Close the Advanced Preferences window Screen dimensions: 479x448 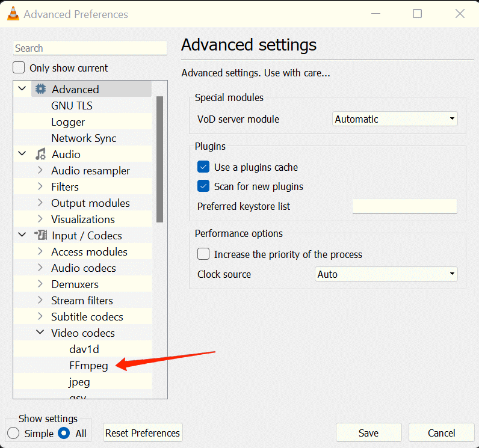(x=460, y=14)
